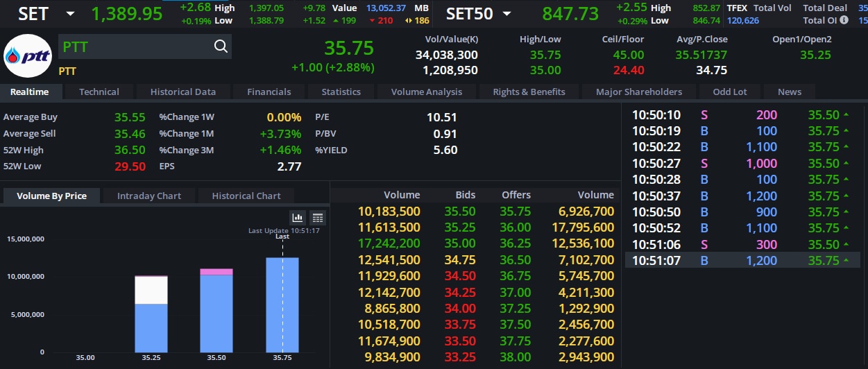Click the search magnifier icon beside PTT
Viewport: 868px width, 369px height.
click(221, 46)
